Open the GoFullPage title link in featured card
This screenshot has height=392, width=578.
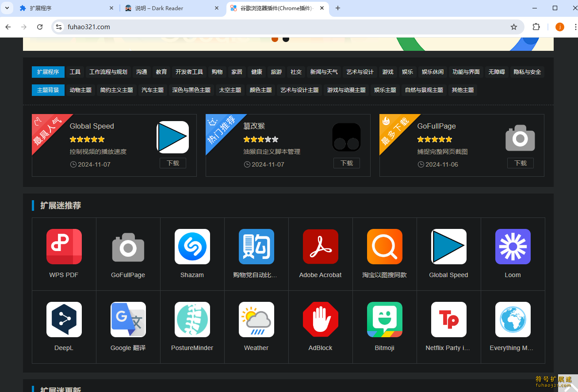pos(436,126)
